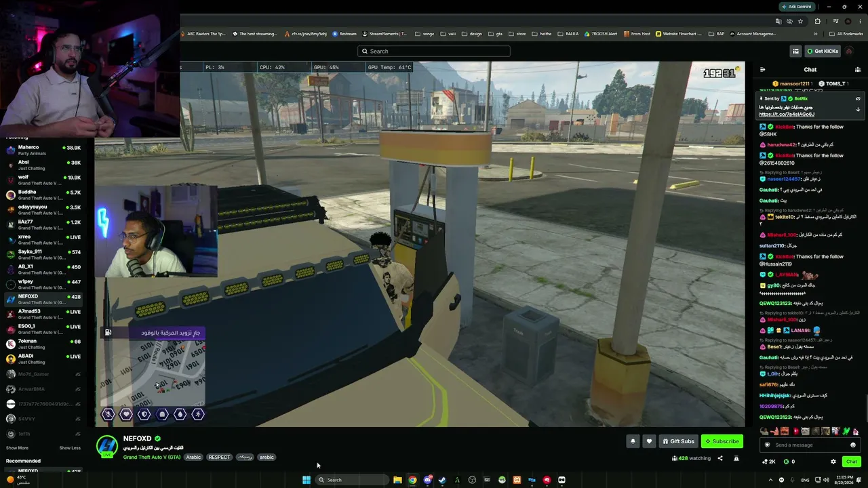Open the design bookmarks folder
Screen dimensions: 868x488
click(x=472, y=34)
